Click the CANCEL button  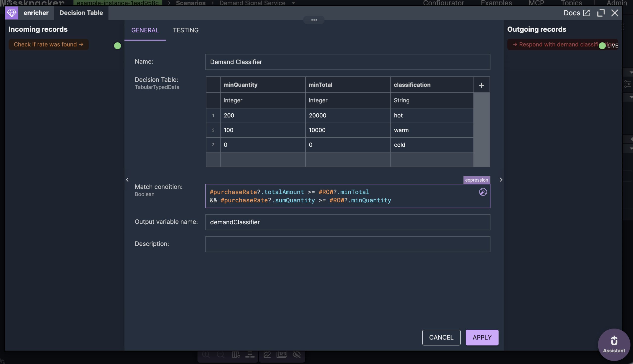441,337
